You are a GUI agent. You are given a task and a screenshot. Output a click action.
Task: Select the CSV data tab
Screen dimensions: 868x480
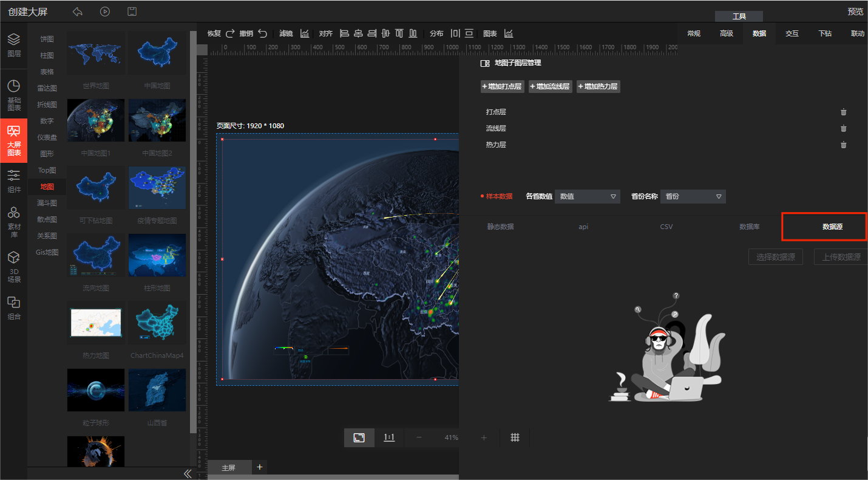pos(666,227)
